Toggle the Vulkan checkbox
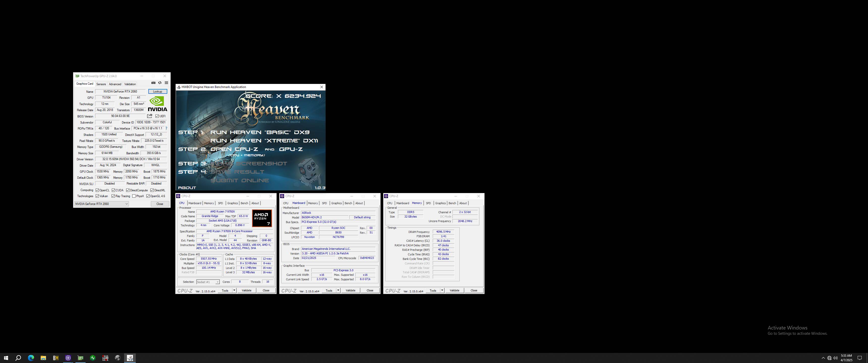Image resolution: width=868 pixels, height=363 pixels. (97, 196)
